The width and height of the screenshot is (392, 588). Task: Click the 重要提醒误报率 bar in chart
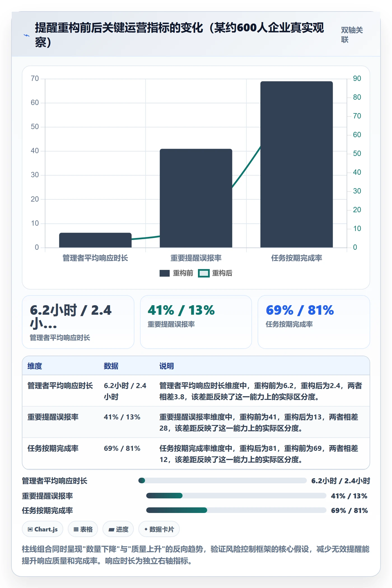pos(196,198)
